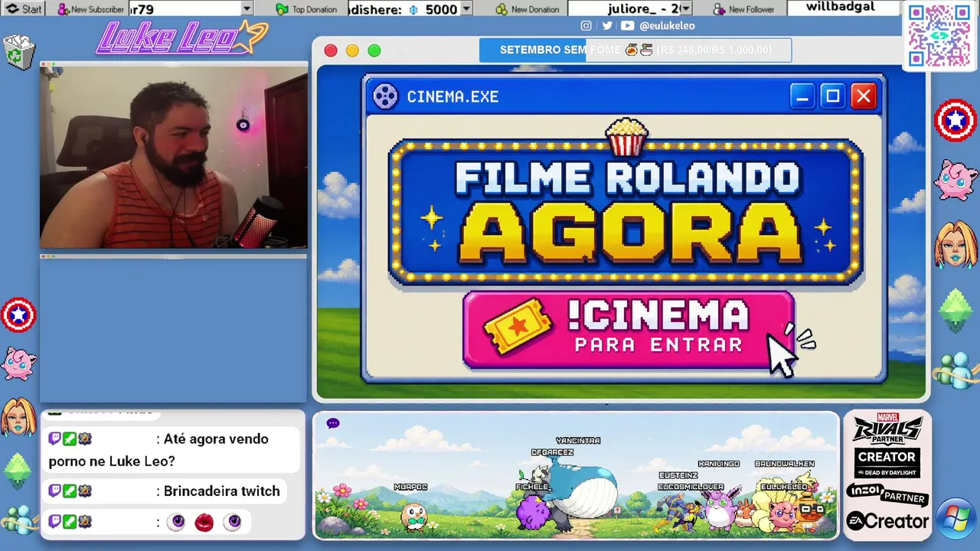Click the QR code in the top right
This screenshot has height=551, width=980.
click(x=939, y=36)
